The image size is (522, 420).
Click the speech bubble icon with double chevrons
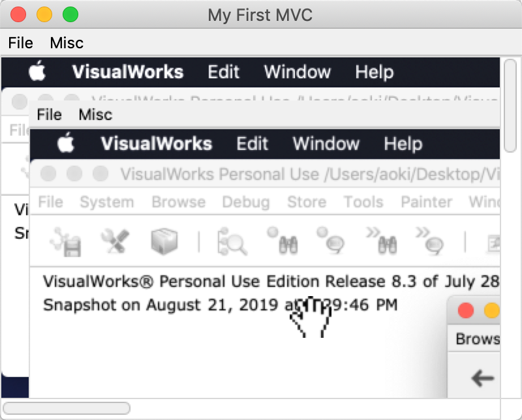click(x=430, y=241)
